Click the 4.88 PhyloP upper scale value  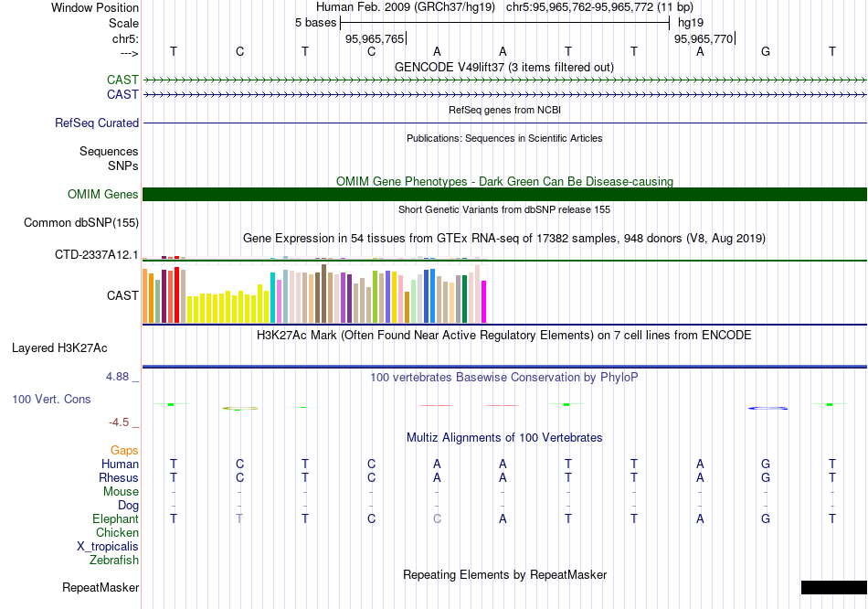click(117, 377)
